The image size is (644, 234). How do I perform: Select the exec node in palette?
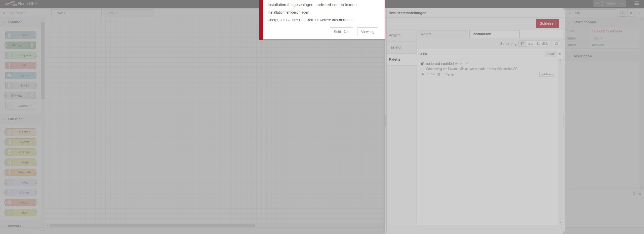[21, 203]
